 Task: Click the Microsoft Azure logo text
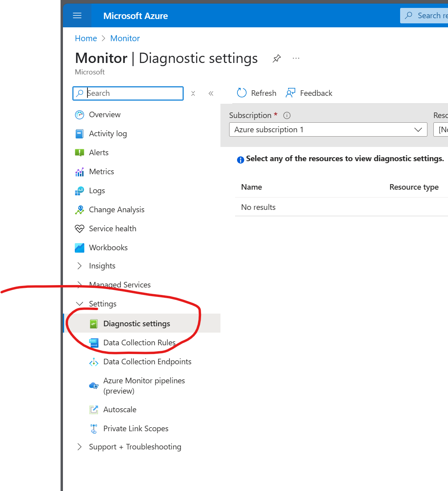click(x=136, y=16)
